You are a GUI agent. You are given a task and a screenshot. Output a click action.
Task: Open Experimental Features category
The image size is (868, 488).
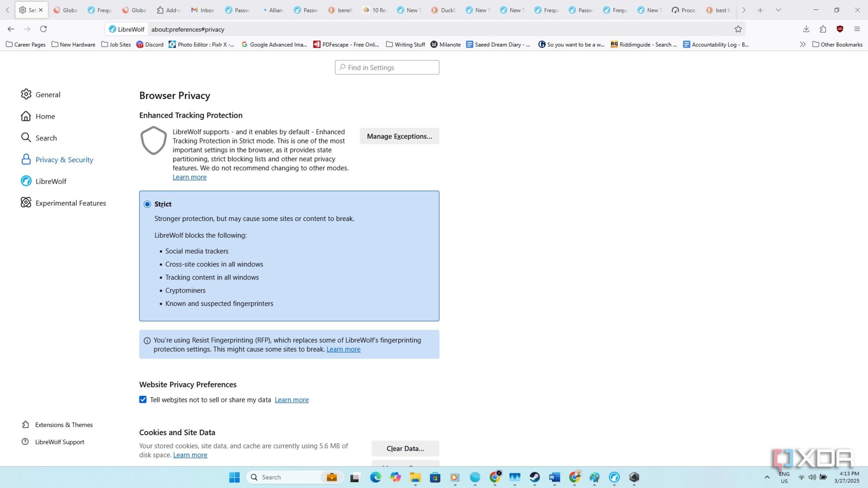63,203
